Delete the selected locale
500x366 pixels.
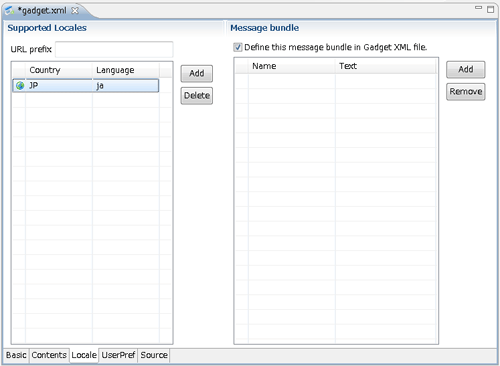pyautogui.click(x=197, y=96)
